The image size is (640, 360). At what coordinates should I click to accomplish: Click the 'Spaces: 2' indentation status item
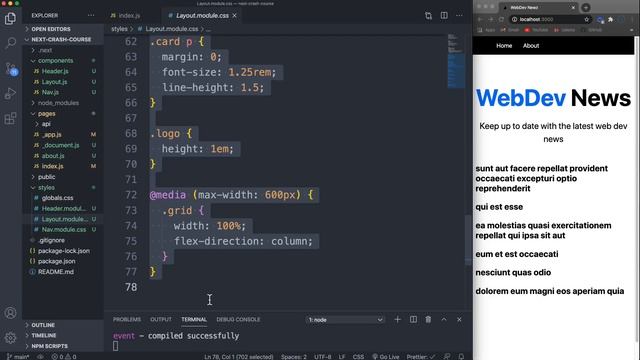click(x=293, y=356)
